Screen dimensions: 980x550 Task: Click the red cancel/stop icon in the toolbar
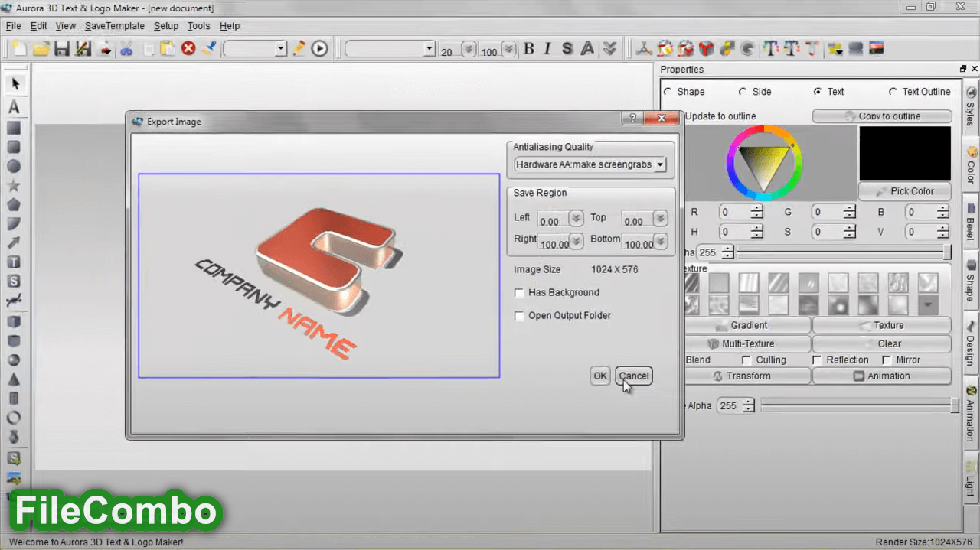pos(189,48)
